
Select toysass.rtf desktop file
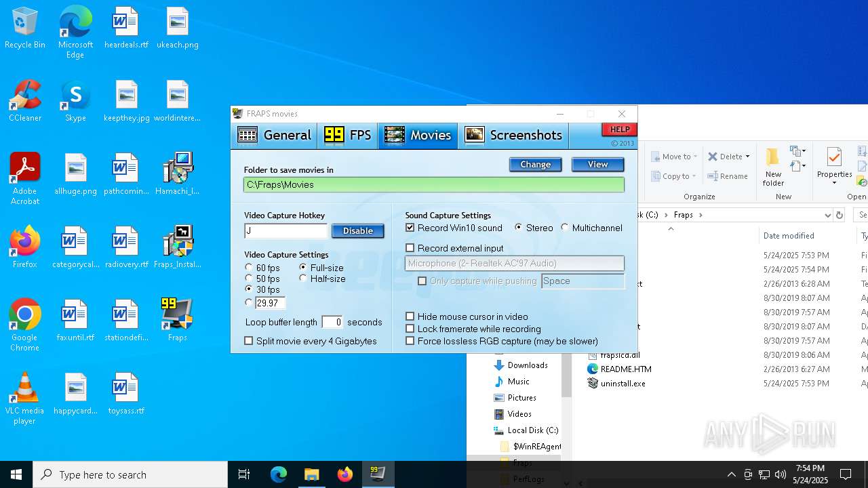point(126,394)
